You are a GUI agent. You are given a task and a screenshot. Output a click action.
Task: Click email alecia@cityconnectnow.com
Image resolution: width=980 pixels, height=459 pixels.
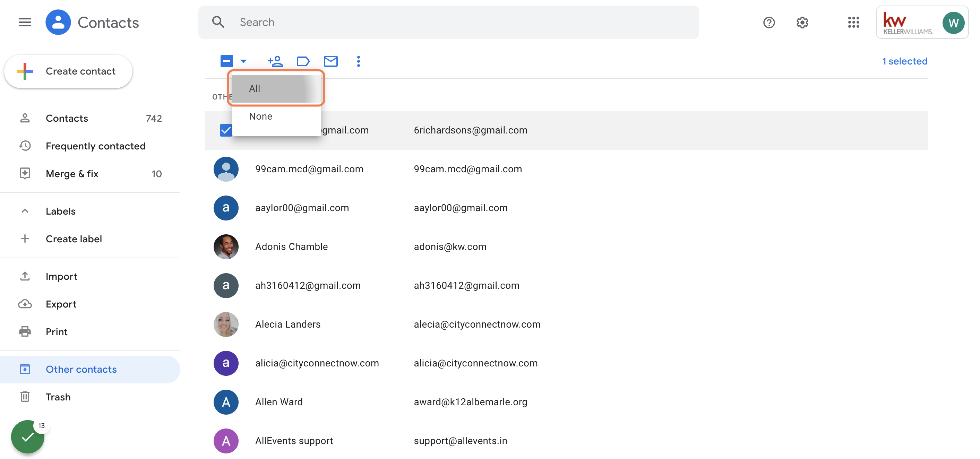pyautogui.click(x=477, y=324)
